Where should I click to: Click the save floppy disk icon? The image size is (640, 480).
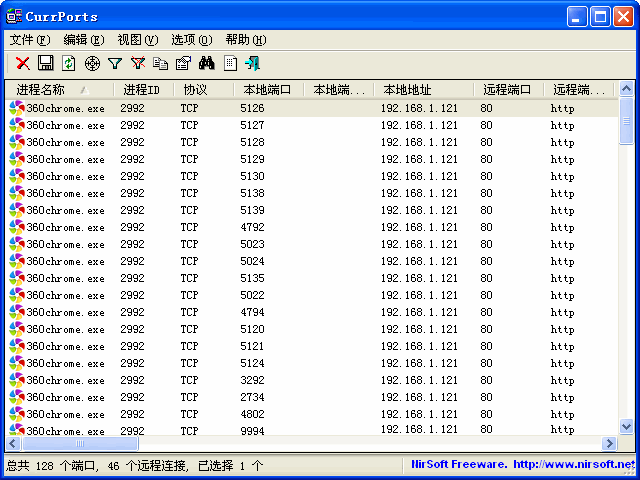coord(45,63)
